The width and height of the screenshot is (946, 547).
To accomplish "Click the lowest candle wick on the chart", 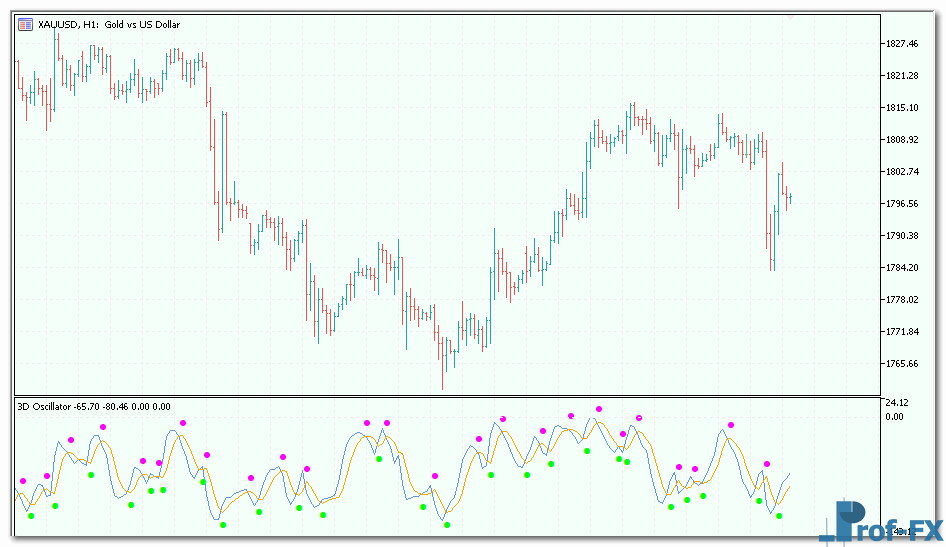I will point(442,386).
